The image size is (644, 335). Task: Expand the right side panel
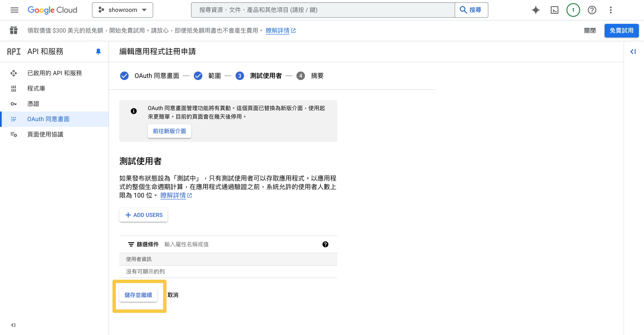[x=633, y=52]
